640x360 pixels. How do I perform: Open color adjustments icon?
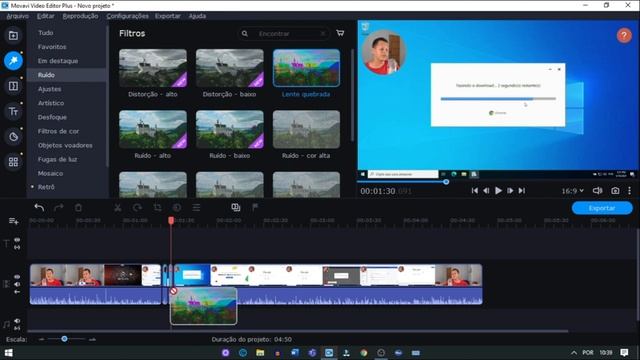point(177,208)
